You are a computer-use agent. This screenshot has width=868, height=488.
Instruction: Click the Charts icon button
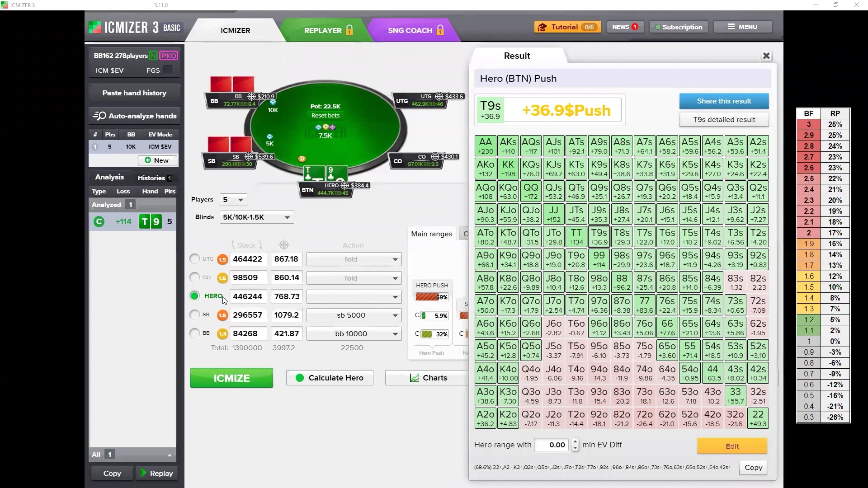coord(415,378)
